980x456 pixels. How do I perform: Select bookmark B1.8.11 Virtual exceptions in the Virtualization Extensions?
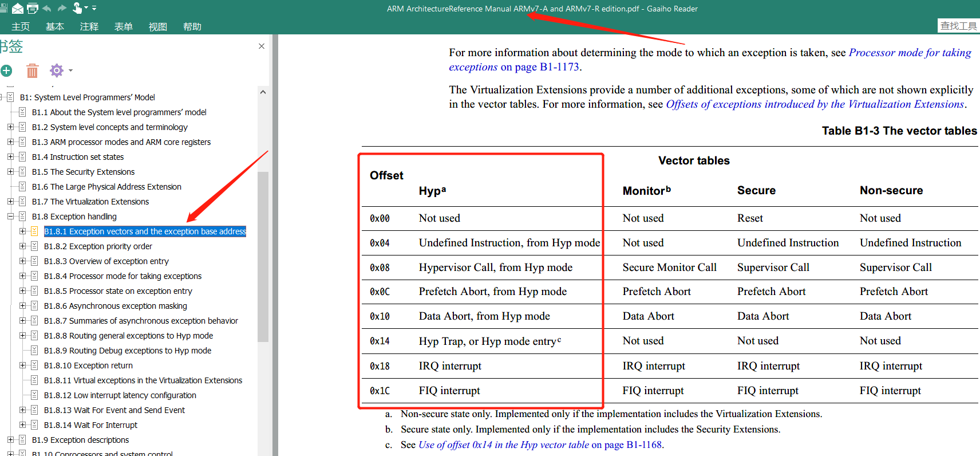(143, 380)
